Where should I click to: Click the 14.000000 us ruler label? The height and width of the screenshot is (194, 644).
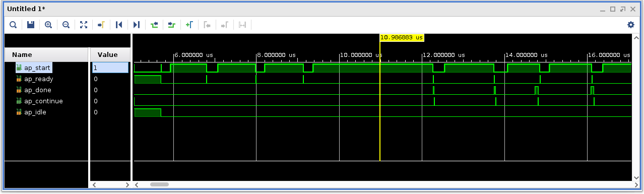click(526, 55)
